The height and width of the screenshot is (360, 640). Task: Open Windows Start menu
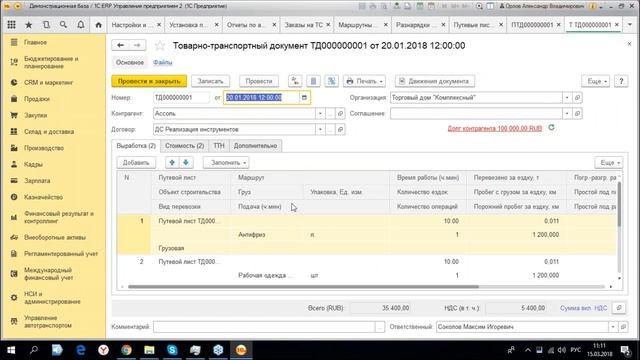[11, 350]
